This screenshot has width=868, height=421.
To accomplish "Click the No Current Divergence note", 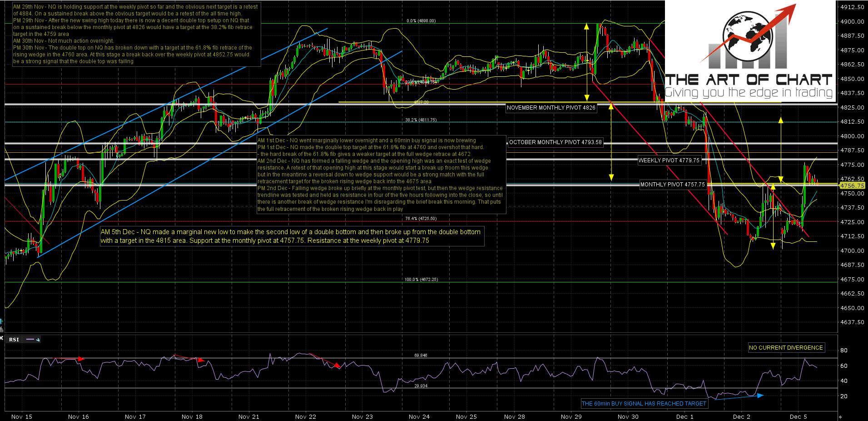I will tap(785, 348).
